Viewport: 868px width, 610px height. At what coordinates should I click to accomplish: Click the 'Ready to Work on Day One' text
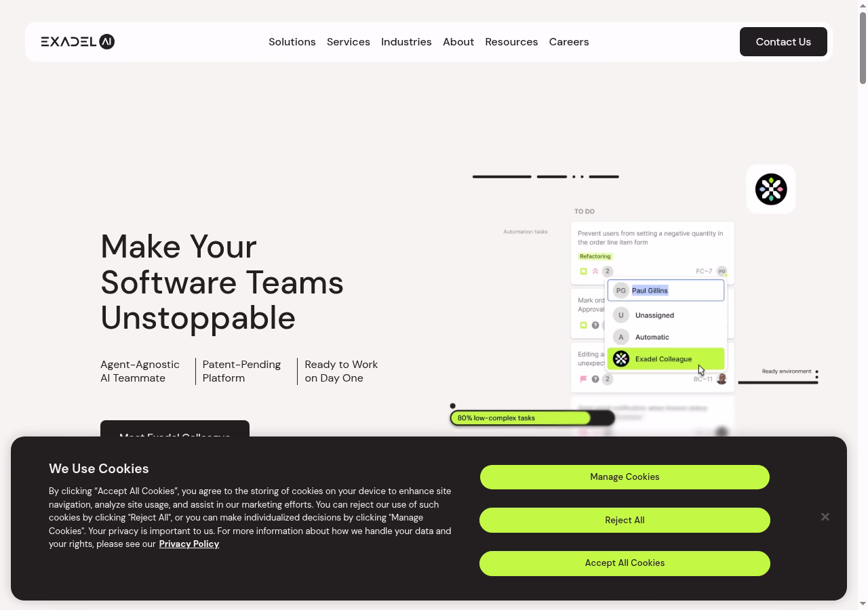point(341,371)
